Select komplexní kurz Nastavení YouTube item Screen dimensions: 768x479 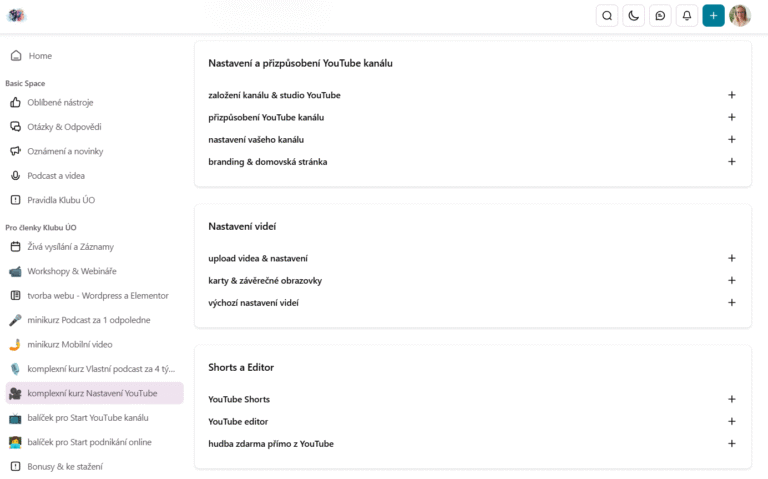(x=94, y=393)
